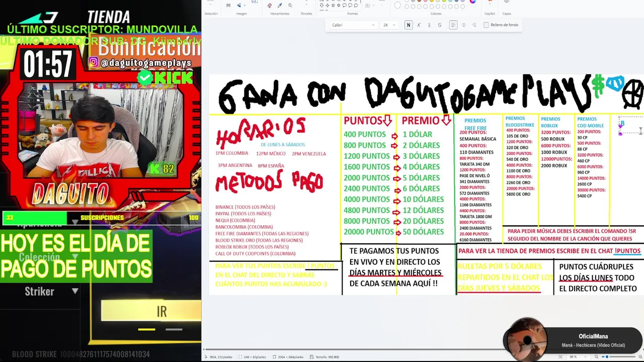
Task: Click 'NEQUI (COLOMBIA)' text on canvas
Action: [x=235, y=220]
